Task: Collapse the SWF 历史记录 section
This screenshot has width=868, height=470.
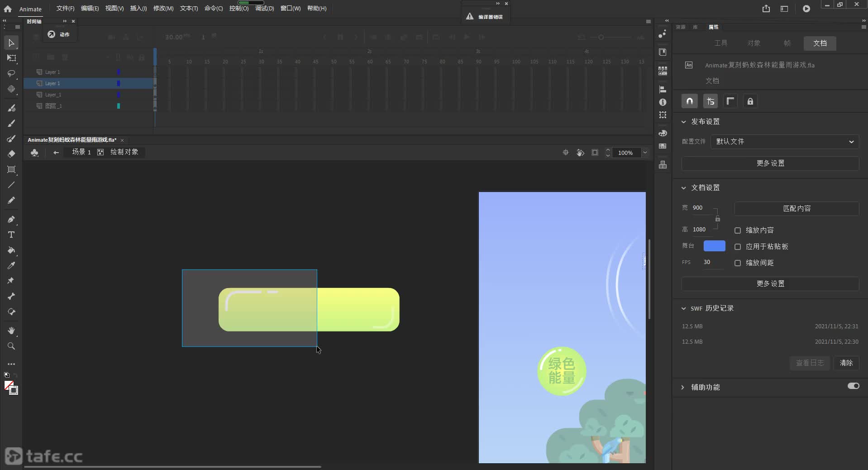Action: (x=684, y=308)
